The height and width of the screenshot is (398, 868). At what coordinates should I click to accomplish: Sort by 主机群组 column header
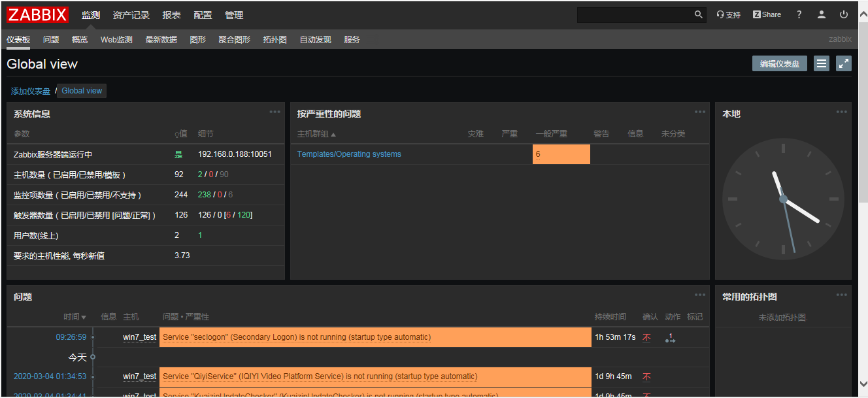tap(316, 134)
